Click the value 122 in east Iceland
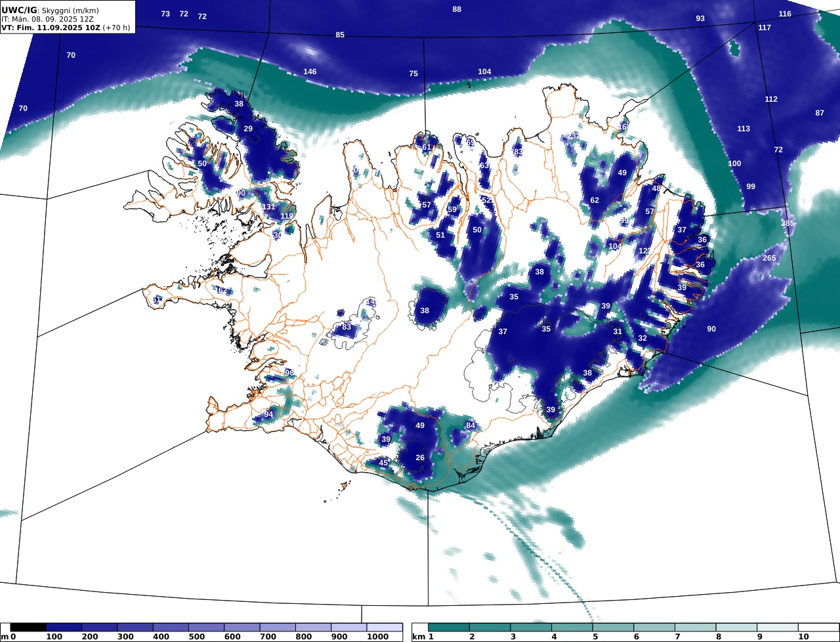The height and width of the screenshot is (642, 840). pos(644,251)
